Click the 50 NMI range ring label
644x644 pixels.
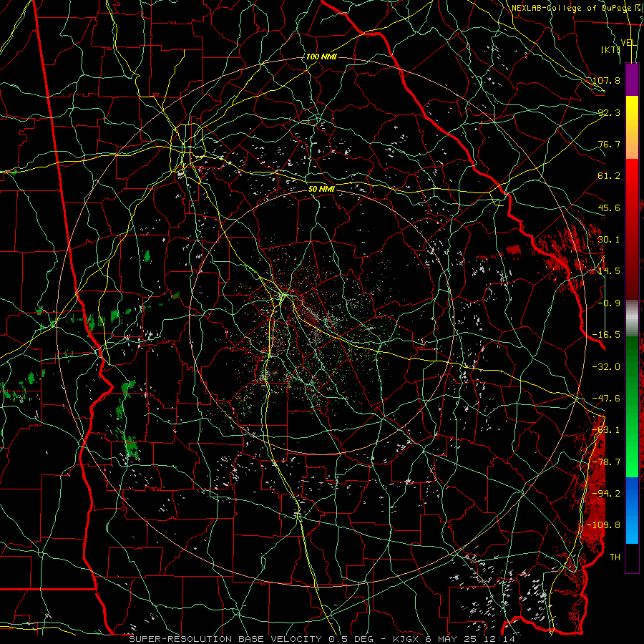(x=321, y=189)
